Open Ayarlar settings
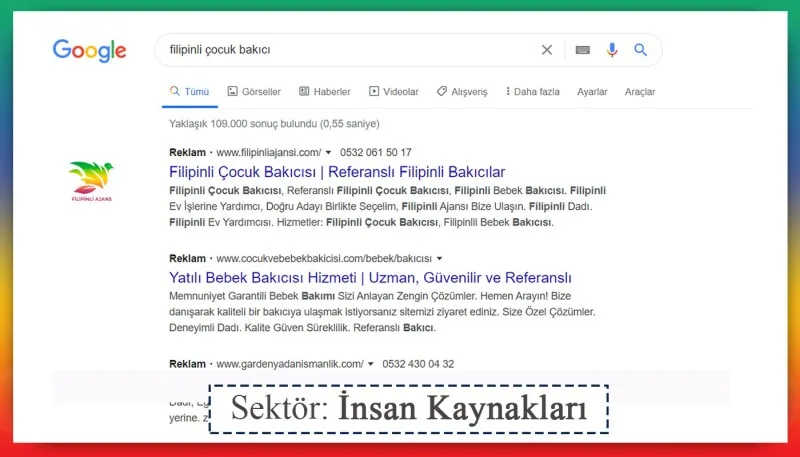The height and width of the screenshot is (457, 800). 592,92
